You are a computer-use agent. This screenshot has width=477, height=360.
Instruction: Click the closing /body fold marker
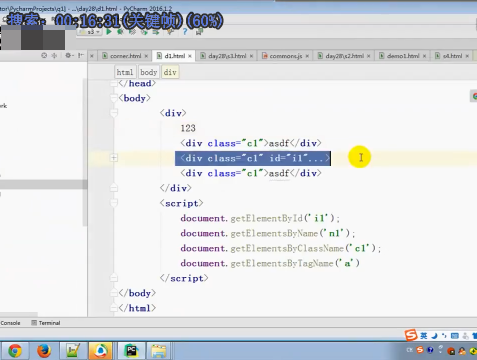(114, 293)
